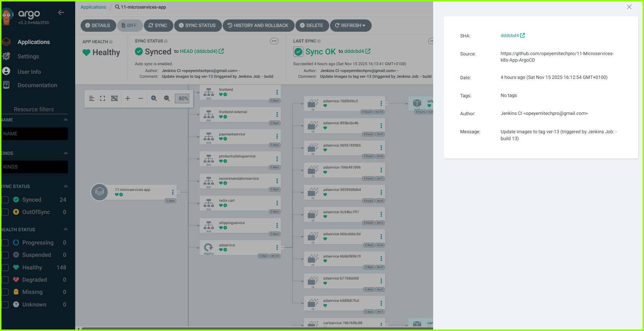Navigate to Applications via the breadcrumb
644x331 pixels.
pos(93,7)
